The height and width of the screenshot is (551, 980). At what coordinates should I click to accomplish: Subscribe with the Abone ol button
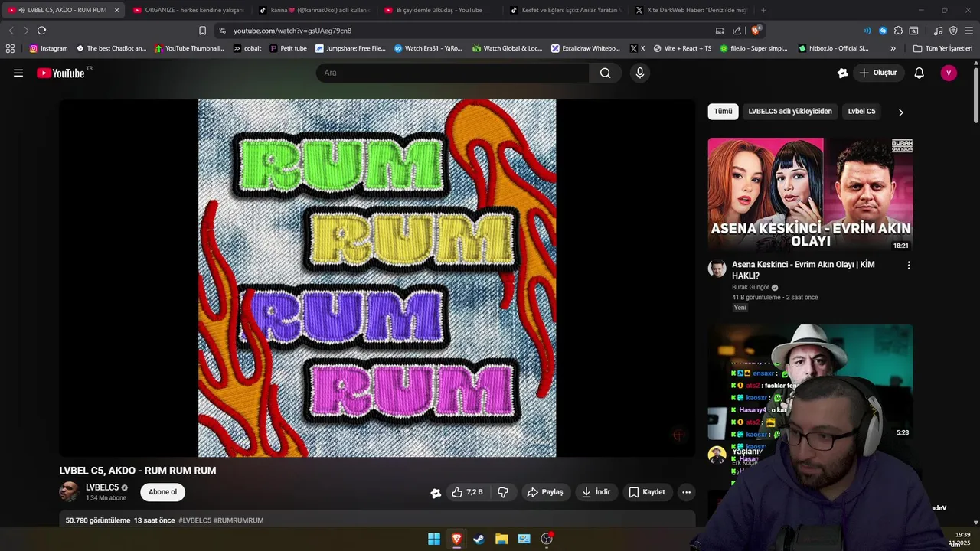[x=162, y=492]
